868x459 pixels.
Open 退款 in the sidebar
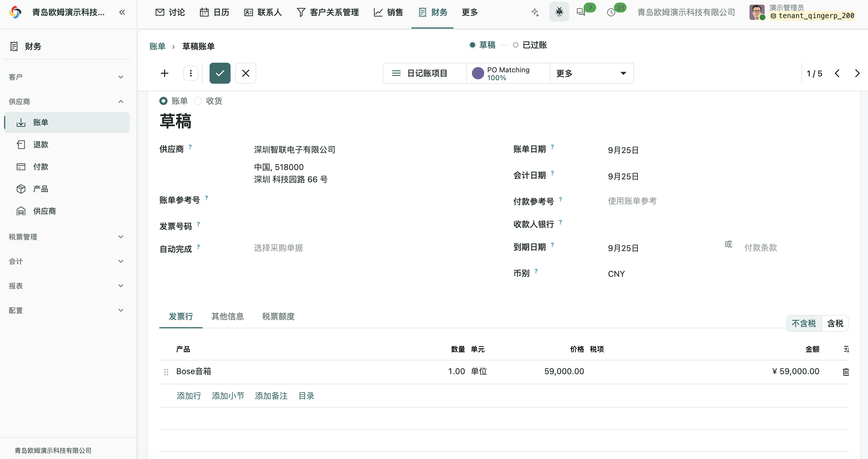(66, 144)
